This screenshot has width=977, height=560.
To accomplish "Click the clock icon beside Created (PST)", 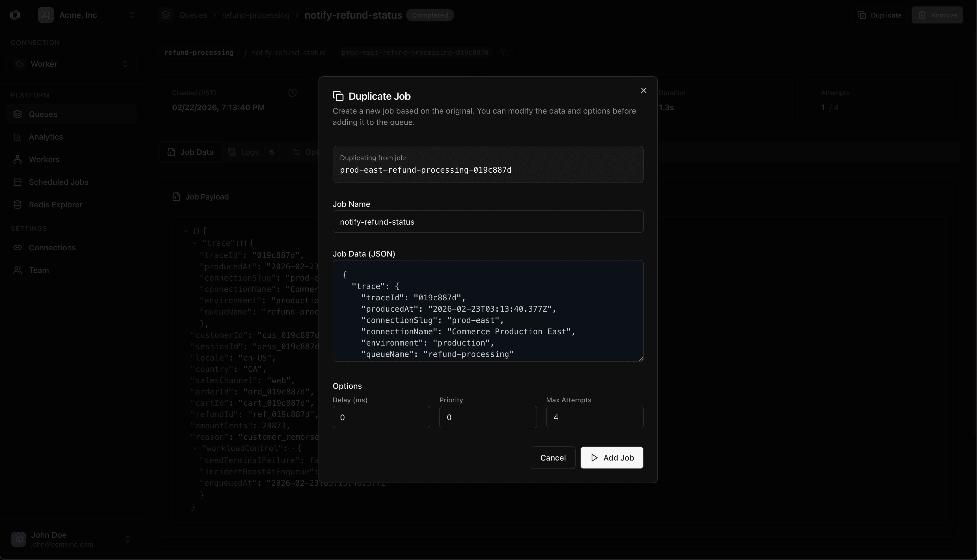I will [x=292, y=93].
